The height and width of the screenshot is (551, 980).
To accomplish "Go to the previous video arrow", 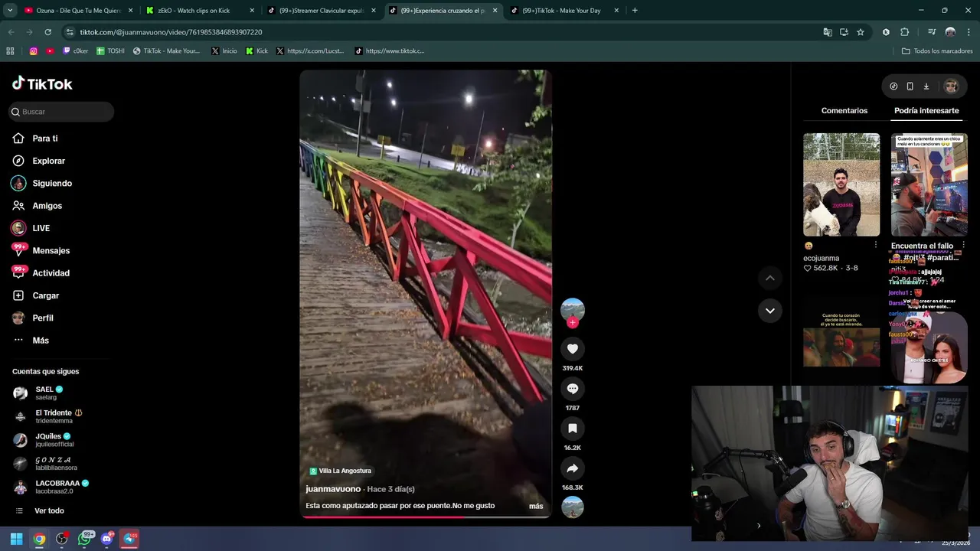I will pos(769,279).
